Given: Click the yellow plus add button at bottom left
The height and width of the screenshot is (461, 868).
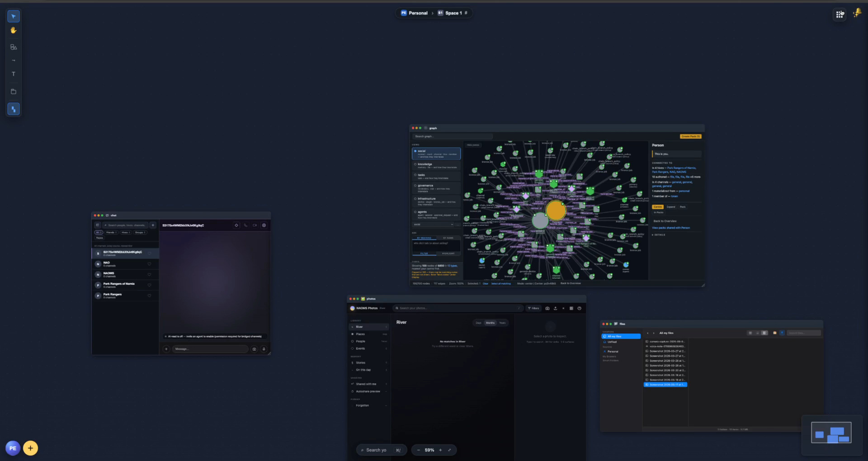Looking at the screenshot, I should (x=30, y=448).
